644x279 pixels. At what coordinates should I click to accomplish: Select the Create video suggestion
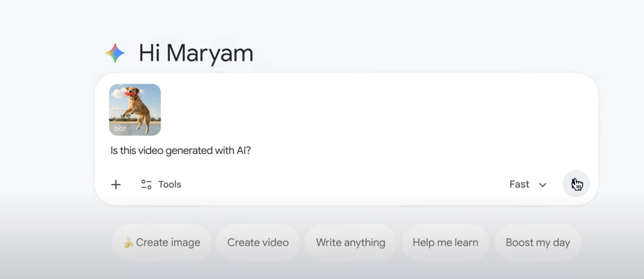(258, 242)
